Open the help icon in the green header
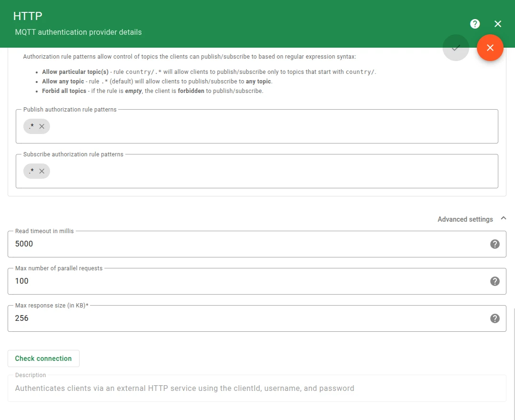This screenshot has height=420, width=515. point(475,24)
